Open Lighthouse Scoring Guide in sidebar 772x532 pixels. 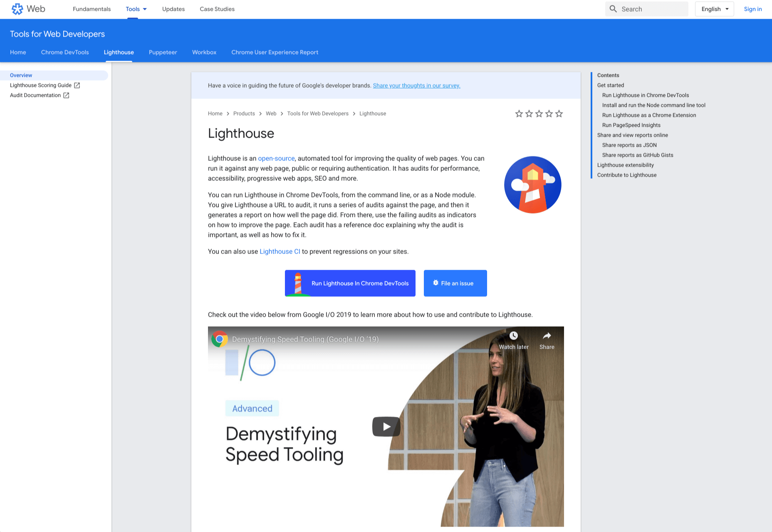pos(41,85)
